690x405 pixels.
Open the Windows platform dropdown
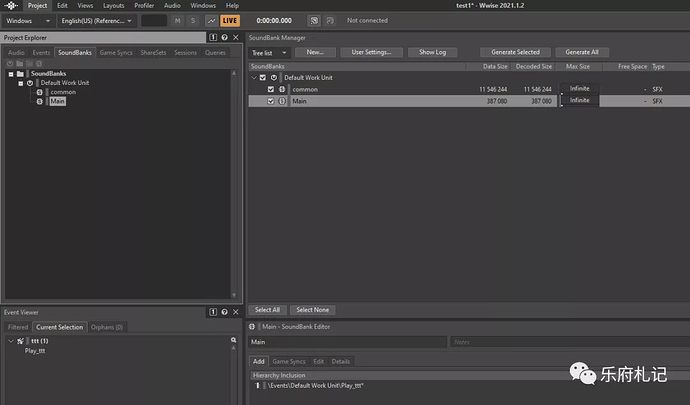click(28, 21)
